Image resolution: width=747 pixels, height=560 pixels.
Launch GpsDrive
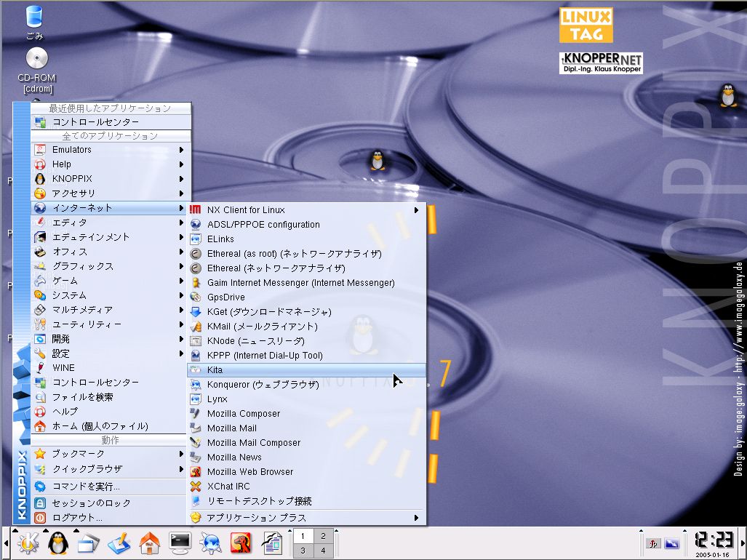(x=306, y=297)
